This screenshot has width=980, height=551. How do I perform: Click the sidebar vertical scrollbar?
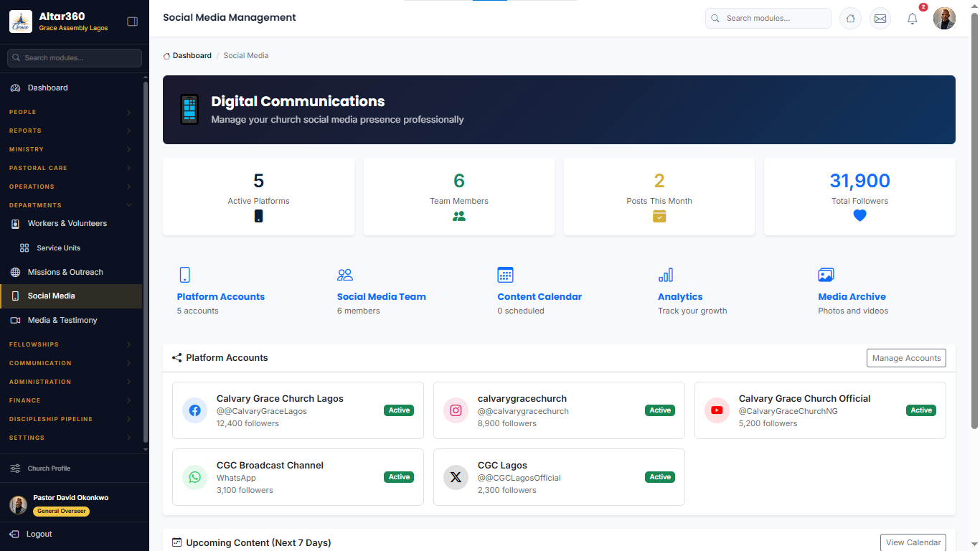click(x=146, y=262)
